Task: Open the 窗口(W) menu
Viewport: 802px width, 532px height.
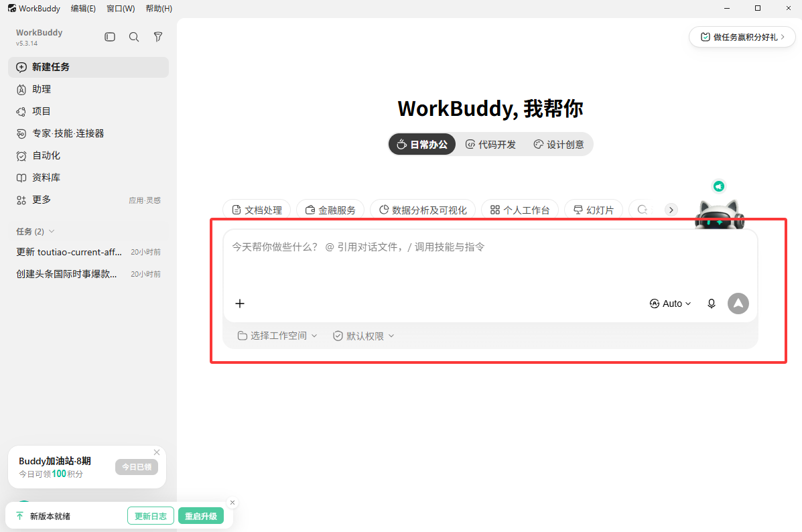Action: click(121, 8)
